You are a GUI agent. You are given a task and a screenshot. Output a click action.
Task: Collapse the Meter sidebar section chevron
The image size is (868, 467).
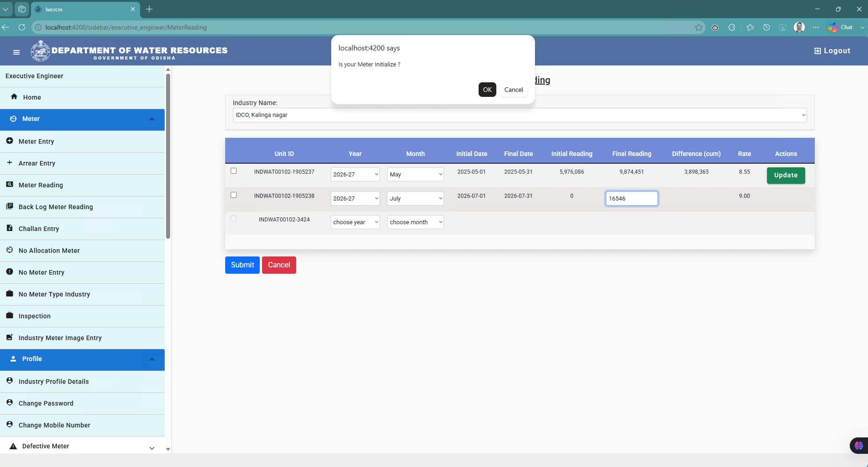pyautogui.click(x=152, y=119)
